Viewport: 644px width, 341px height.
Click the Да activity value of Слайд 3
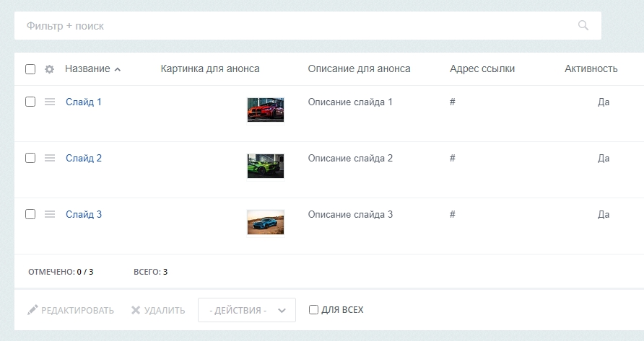(604, 214)
